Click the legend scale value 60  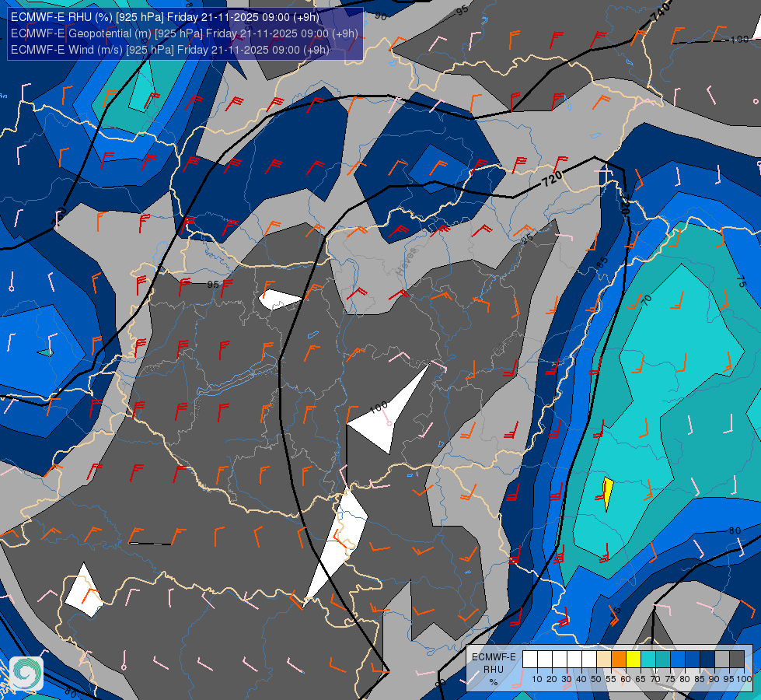pyautogui.click(x=626, y=679)
